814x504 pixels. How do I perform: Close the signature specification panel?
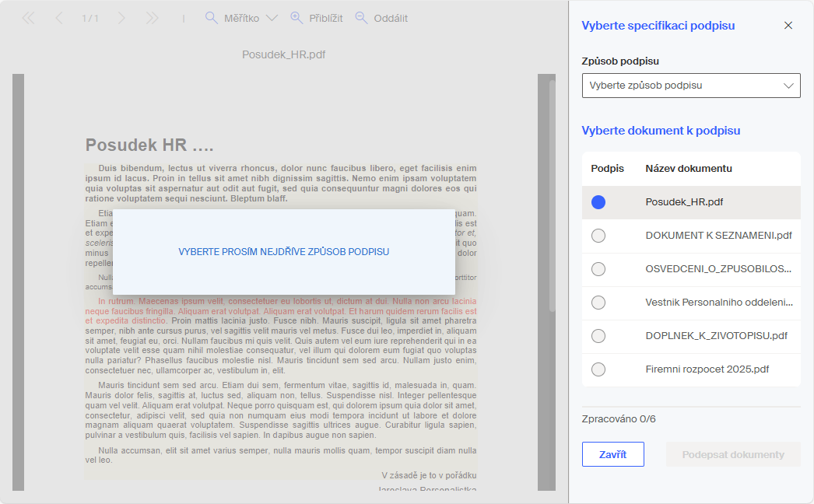(x=788, y=26)
